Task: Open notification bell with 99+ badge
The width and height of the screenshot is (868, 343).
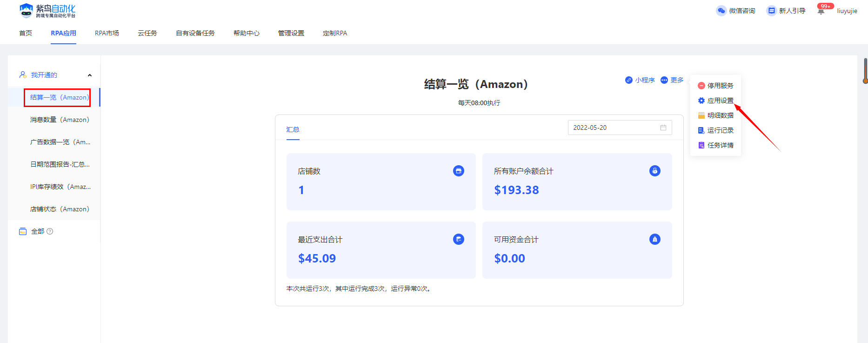Action: (821, 11)
